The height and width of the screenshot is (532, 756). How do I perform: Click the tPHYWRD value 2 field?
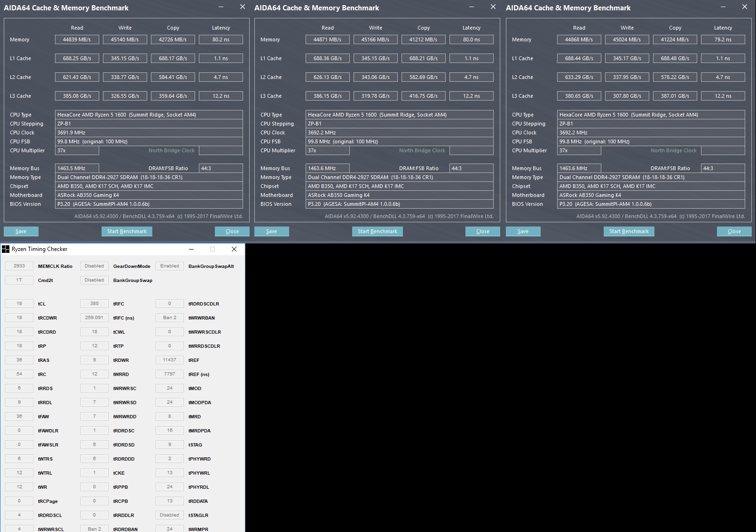point(170,459)
